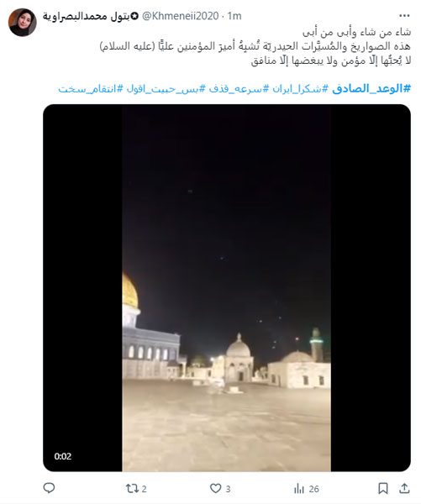
Task: Like the post with the heart icon
Action: (x=215, y=488)
